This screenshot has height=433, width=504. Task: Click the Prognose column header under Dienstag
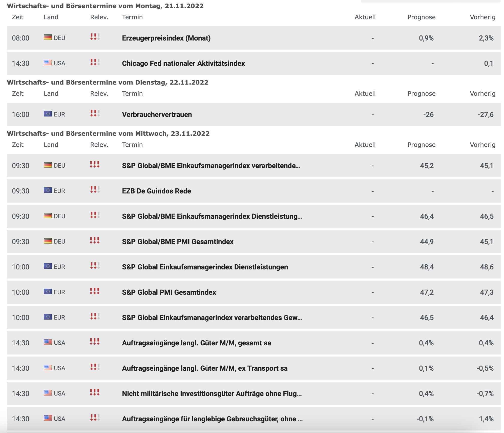[x=422, y=94]
